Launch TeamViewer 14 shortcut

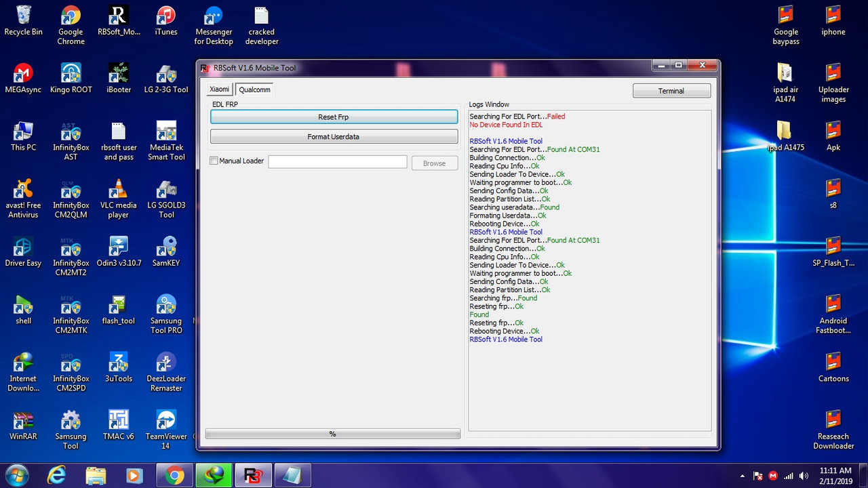pyautogui.click(x=166, y=430)
